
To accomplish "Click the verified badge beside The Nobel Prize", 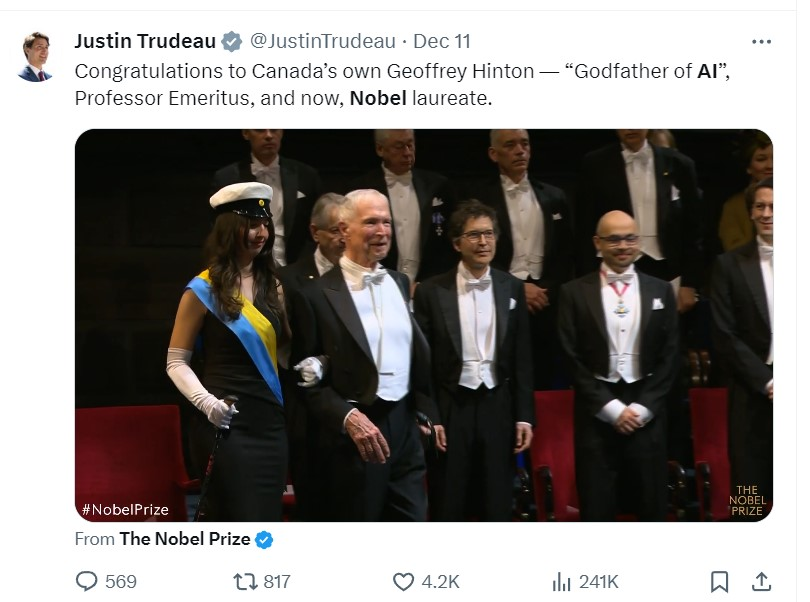I will click(264, 539).
